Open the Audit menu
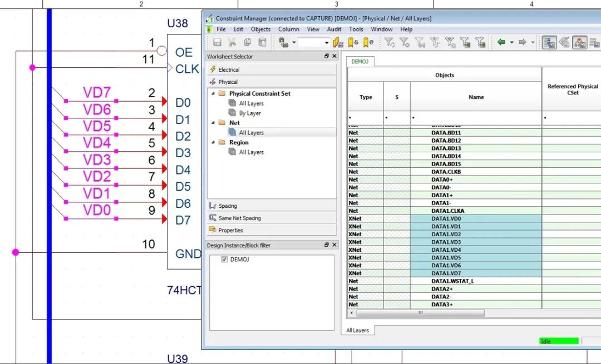The width and height of the screenshot is (601, 364). [334, 29]
